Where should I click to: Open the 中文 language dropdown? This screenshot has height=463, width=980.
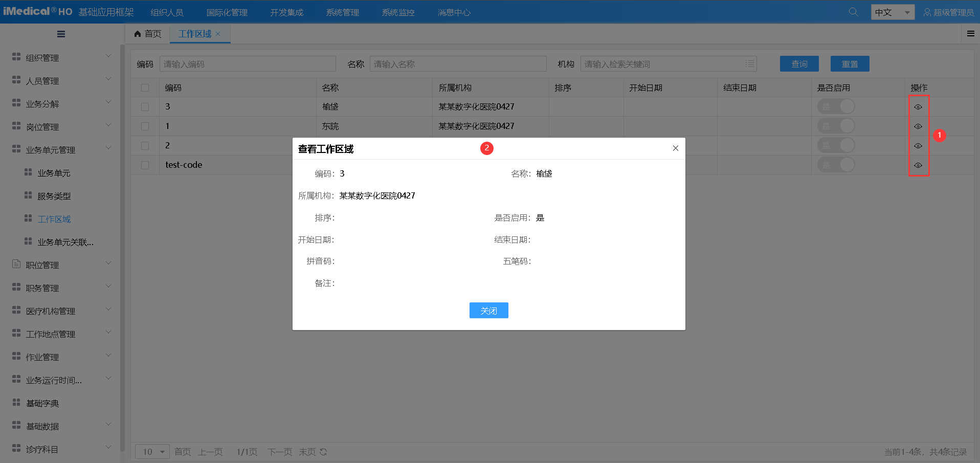[893, 11]
